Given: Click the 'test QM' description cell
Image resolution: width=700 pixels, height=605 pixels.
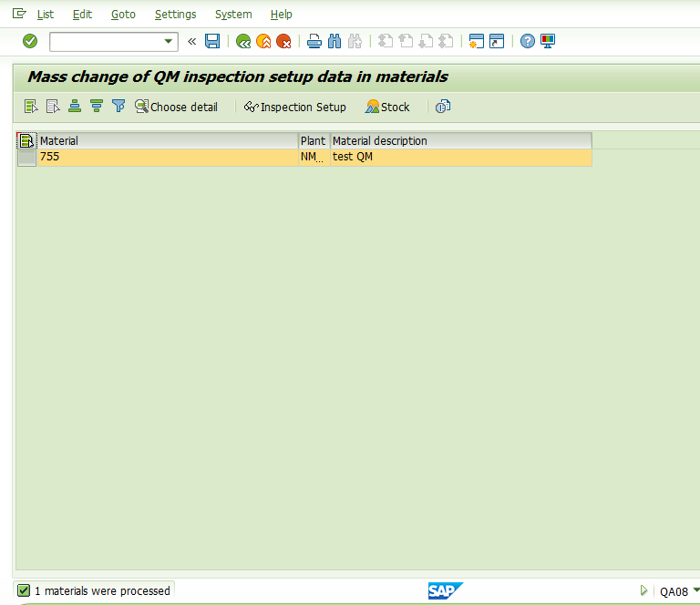Looking at the screenshot, I should (461, 157).
